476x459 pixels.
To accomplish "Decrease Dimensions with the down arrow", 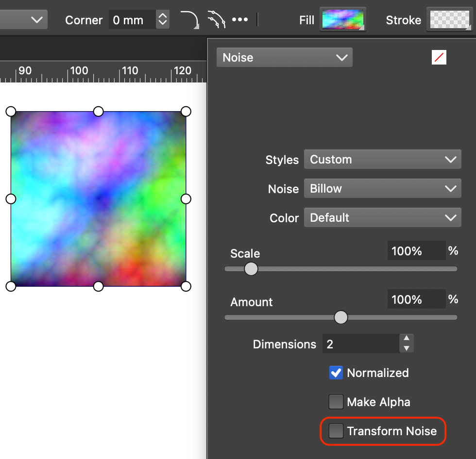I will pyautogui.click(x=407, y=349).
